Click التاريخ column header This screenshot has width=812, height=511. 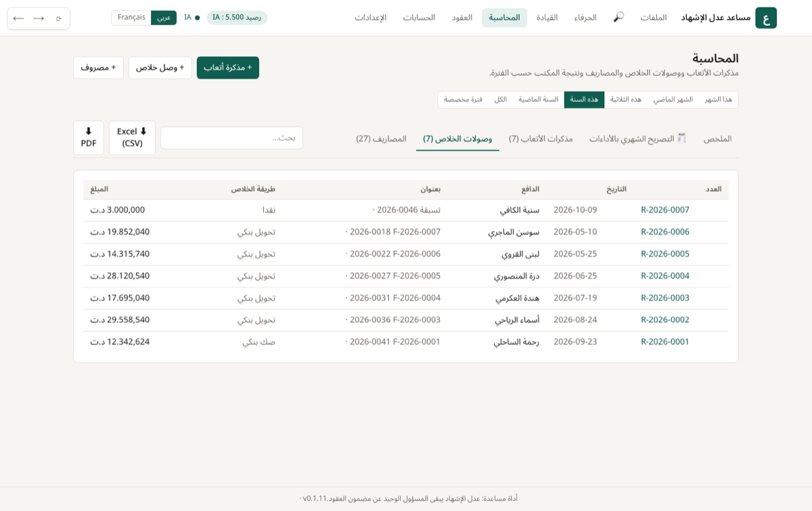click(616, 189)
